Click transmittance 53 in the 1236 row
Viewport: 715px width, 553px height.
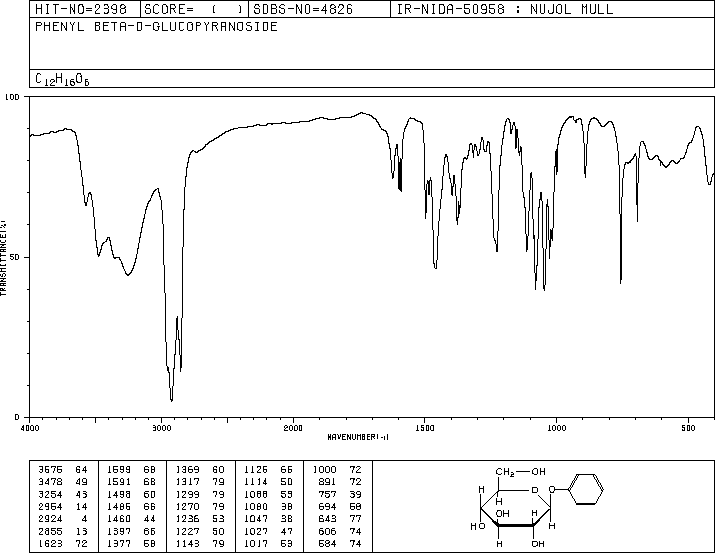coord(218,519)
